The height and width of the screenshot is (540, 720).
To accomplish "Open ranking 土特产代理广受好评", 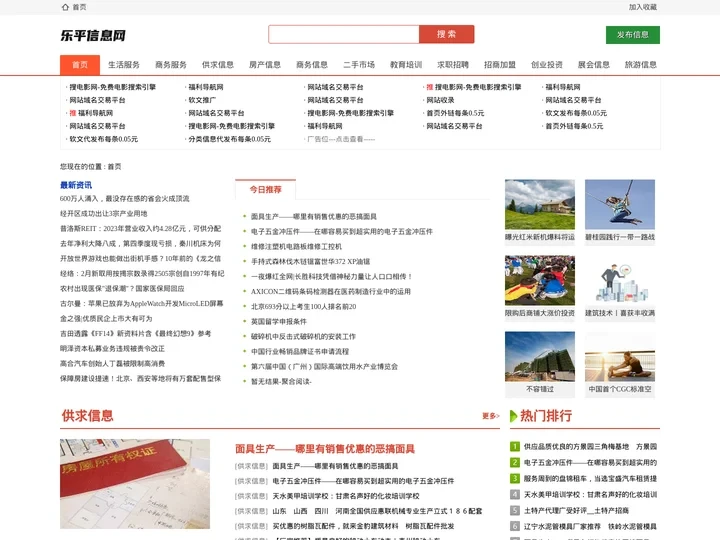I will pyautogui.click(x=576, y=511).
